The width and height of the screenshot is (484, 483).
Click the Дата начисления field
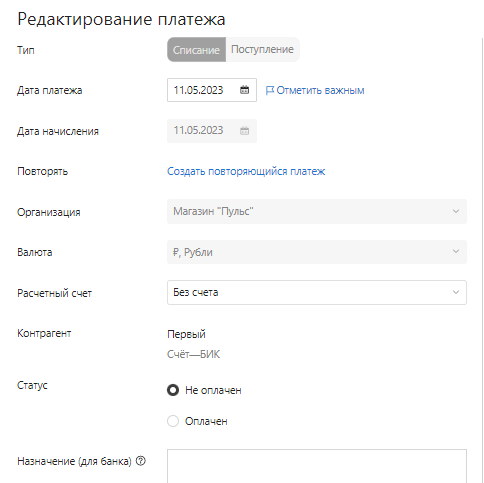212,131
